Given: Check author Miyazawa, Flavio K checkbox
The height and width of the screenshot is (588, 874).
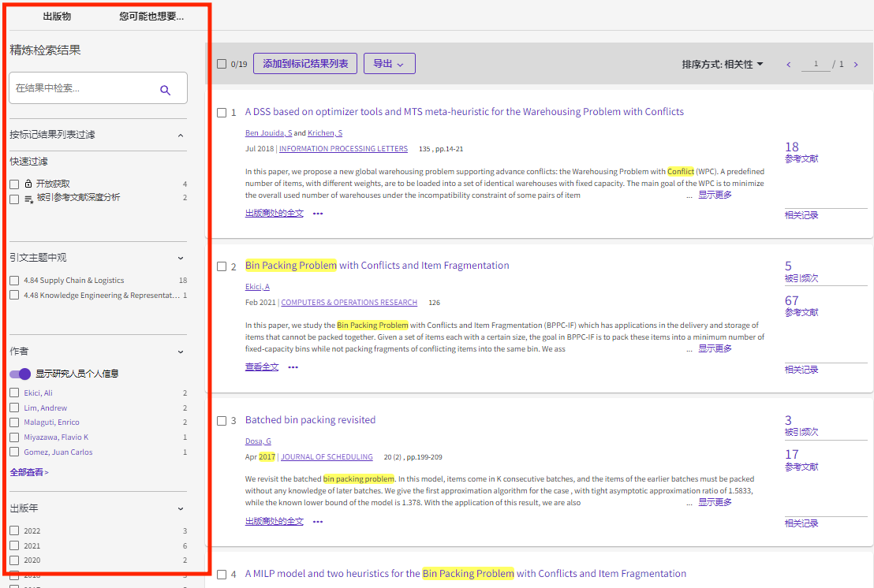Looking at the screenshot, I should (14, 437).
